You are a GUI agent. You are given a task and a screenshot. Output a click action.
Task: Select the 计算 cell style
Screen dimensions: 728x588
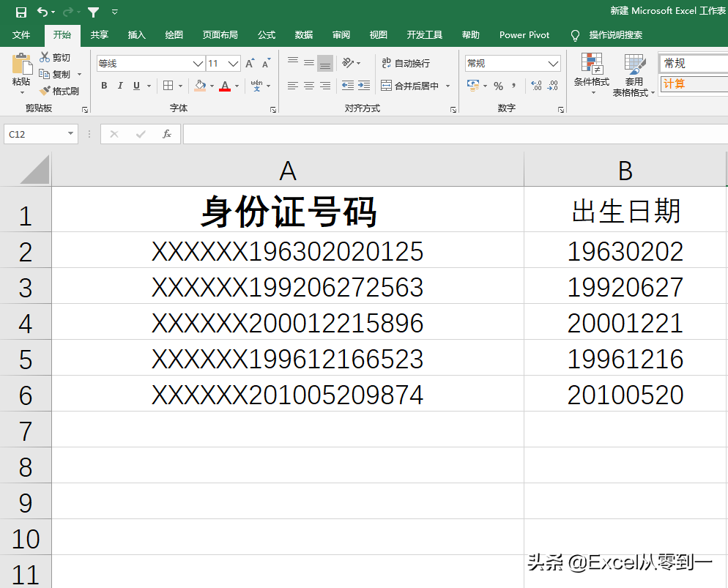click(694, 84)
